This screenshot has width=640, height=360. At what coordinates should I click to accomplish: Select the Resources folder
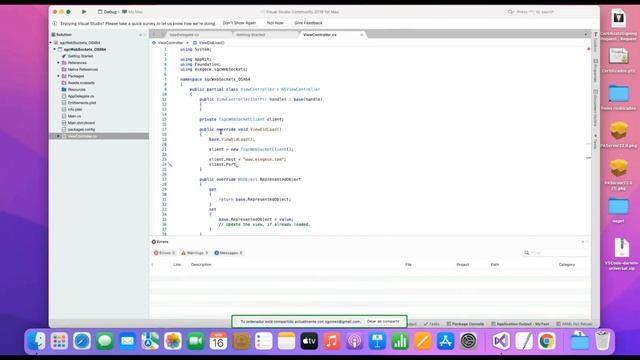[x=77, y=89]
